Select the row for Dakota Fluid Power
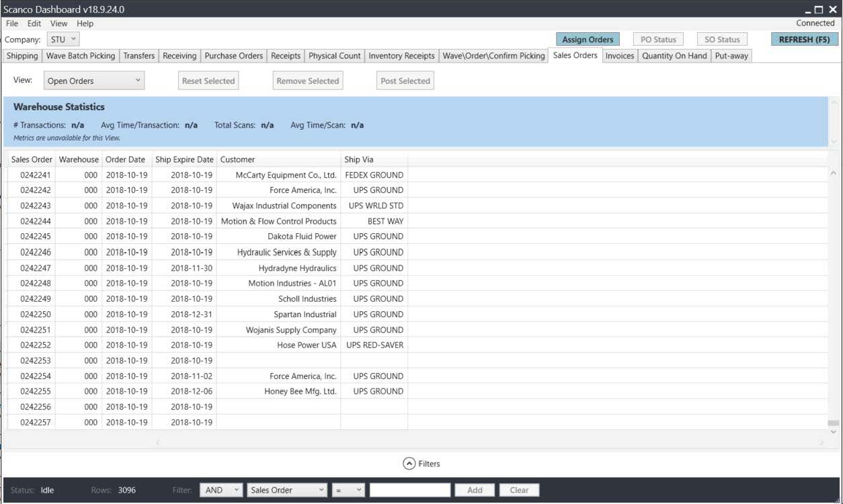This screenshot has height=504, width=843. coord(269,236)
